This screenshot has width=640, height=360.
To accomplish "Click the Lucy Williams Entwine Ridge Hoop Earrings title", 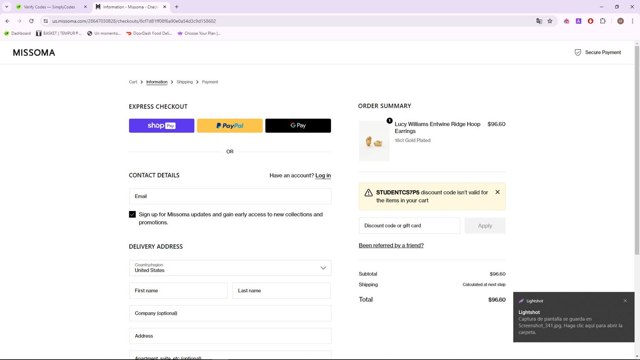I will pos(438,127).
